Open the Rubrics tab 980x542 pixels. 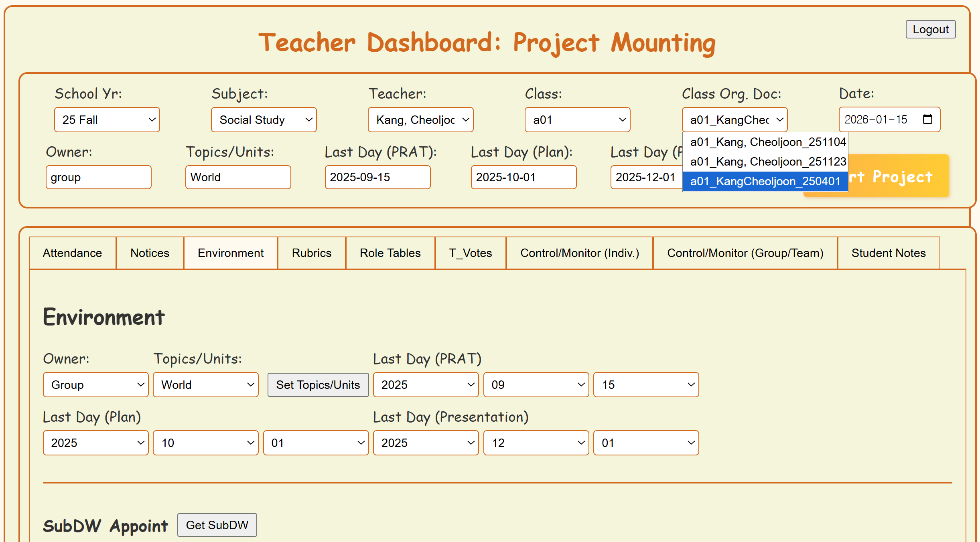coord(311,253)
